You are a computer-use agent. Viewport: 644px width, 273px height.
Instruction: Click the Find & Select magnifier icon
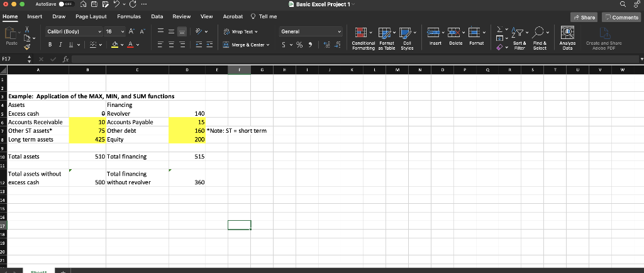coord(538,32)
